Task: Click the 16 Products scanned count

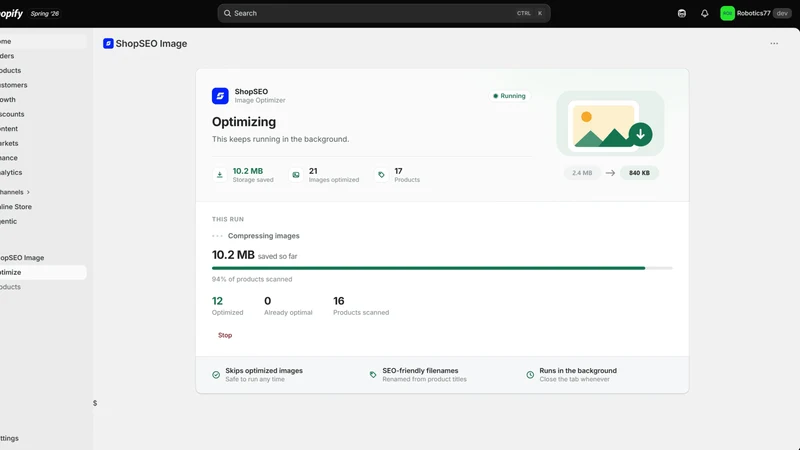Action: [x=361, y=306]
